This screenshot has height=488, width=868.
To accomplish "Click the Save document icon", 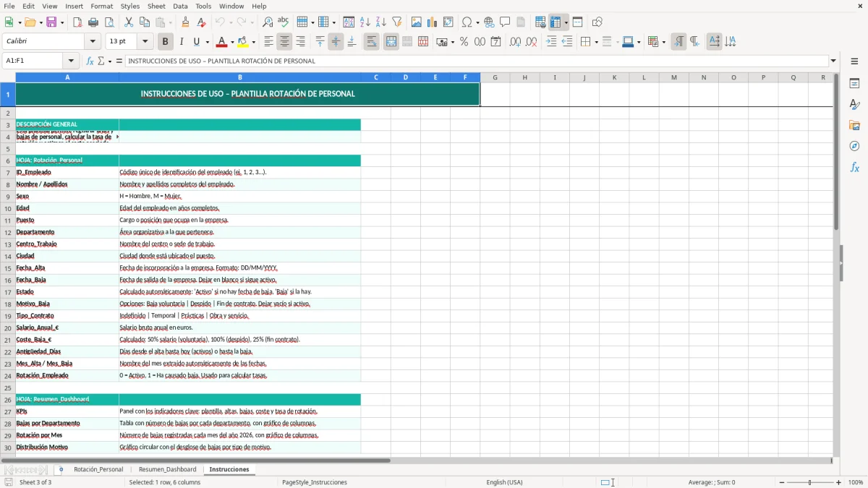I will 51,22.
